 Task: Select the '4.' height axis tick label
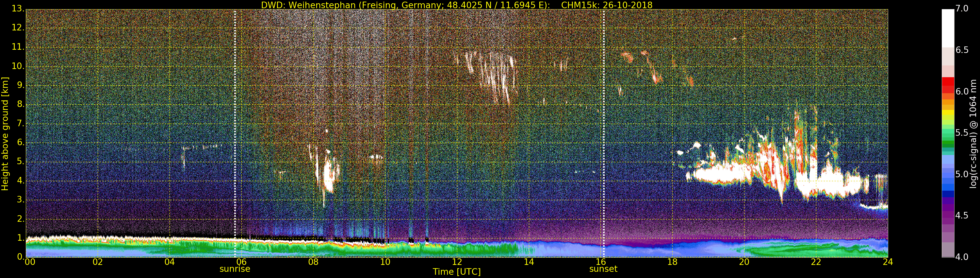pos(21,181)
